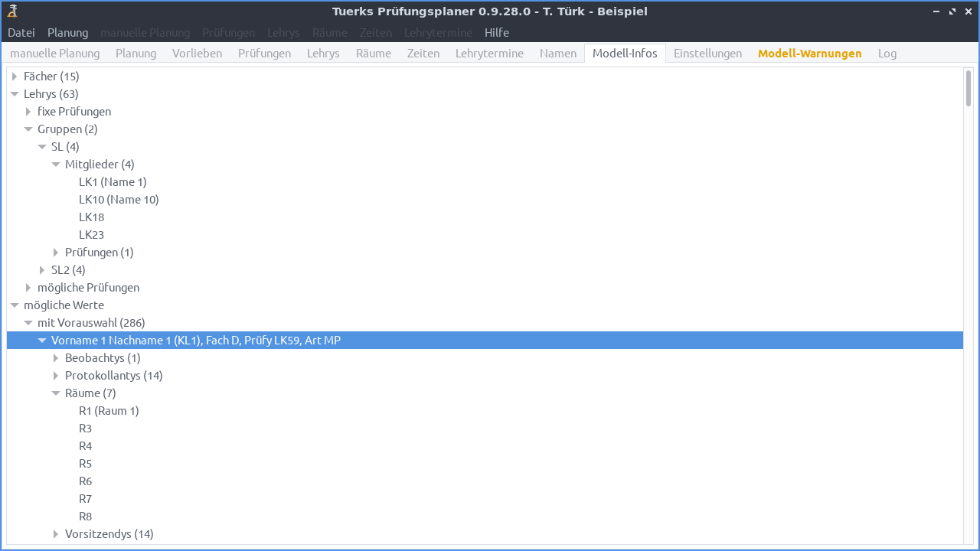The width and height of the screenshot is (980, 551).
Task: Expand the Vorsitzendys (14) branch
Action: (x=56, y=533)
